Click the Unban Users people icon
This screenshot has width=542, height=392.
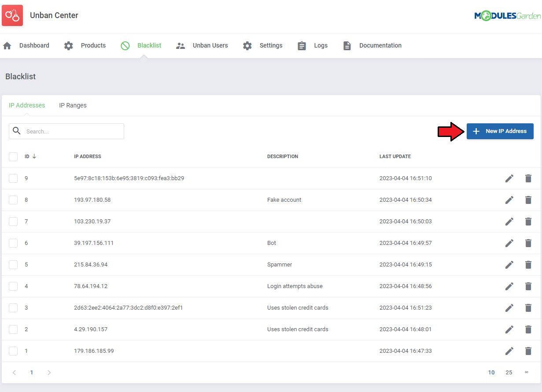[181, 46]
